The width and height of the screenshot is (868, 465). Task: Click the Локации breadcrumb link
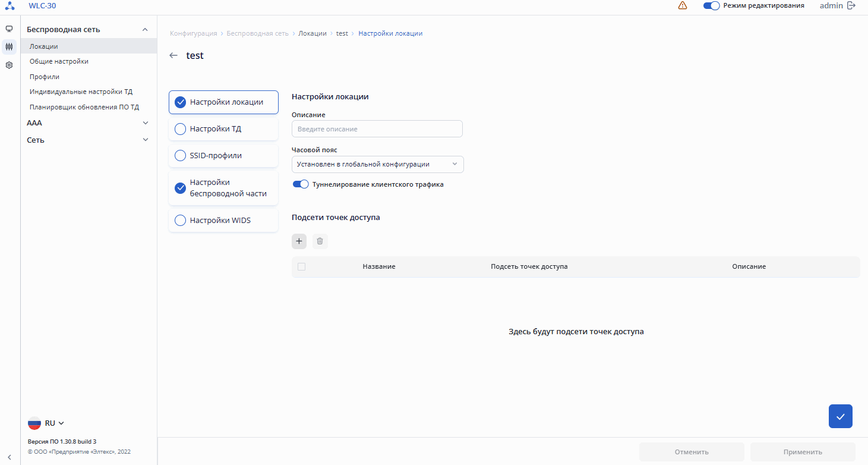tap(312, 33)
